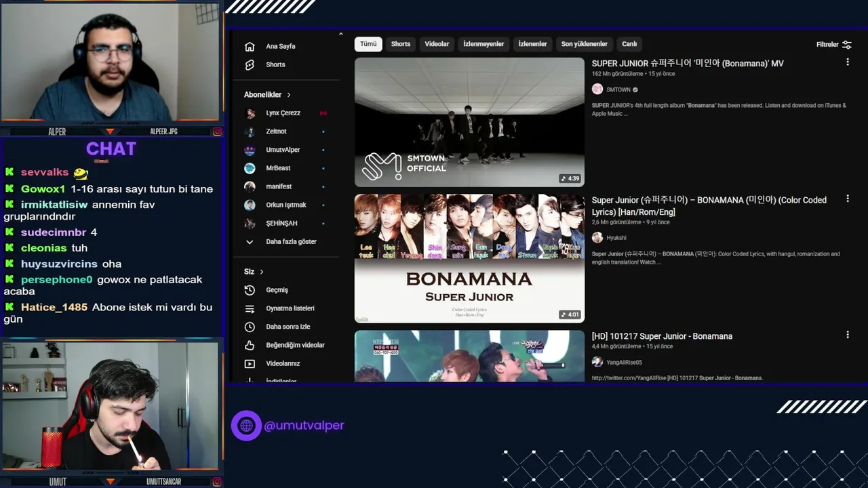Click chat username Gowox1
The height and width of the screenshot is (488, 868).
[43, 189]
